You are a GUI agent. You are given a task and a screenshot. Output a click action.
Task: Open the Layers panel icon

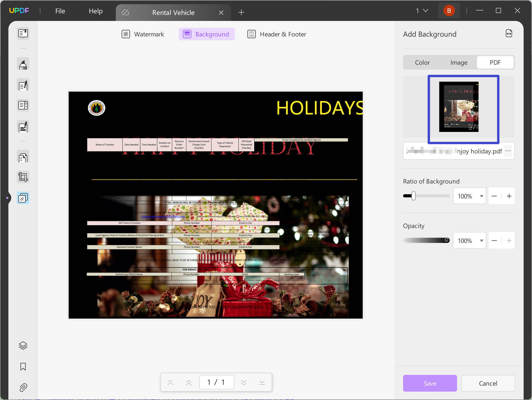click(23, 346)
